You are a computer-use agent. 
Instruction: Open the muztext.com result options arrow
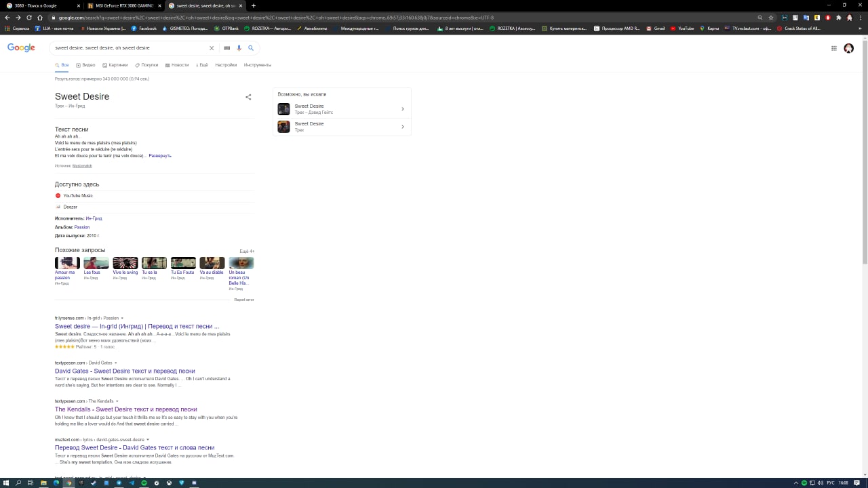click(x=148, y=440)
